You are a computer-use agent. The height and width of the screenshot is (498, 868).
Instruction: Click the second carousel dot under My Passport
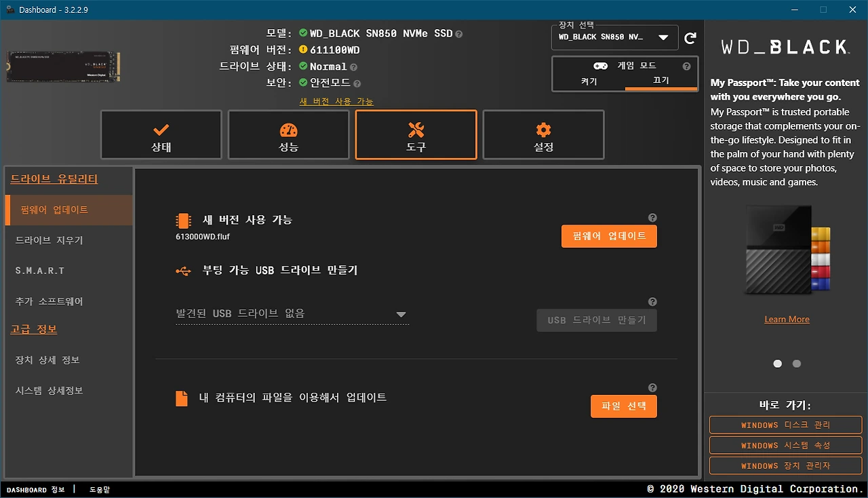tap(796, 364)
